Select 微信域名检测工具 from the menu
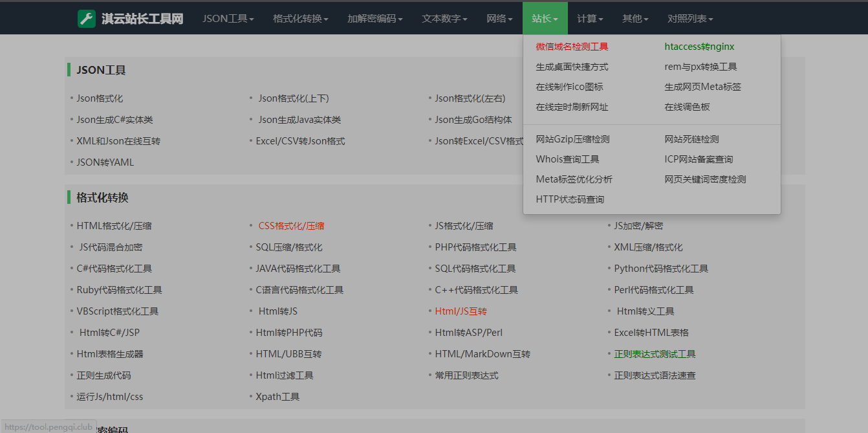This screenshot has width=868, height=433. [x=572, y=47]
